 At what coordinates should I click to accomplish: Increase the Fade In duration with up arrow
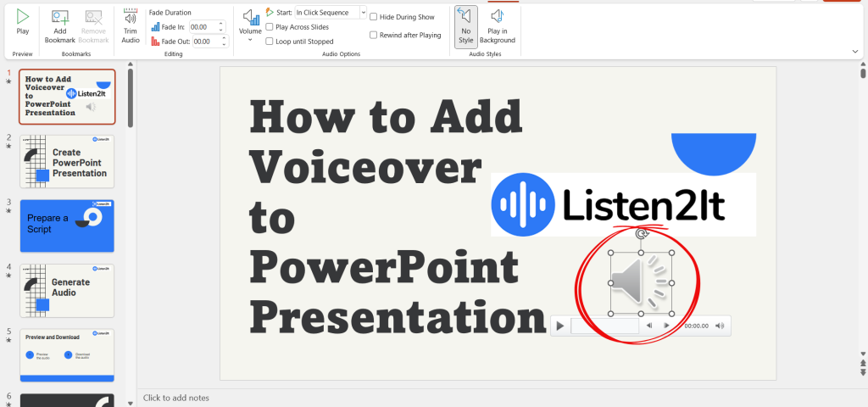pyautogui.click(x=221, y=24)
